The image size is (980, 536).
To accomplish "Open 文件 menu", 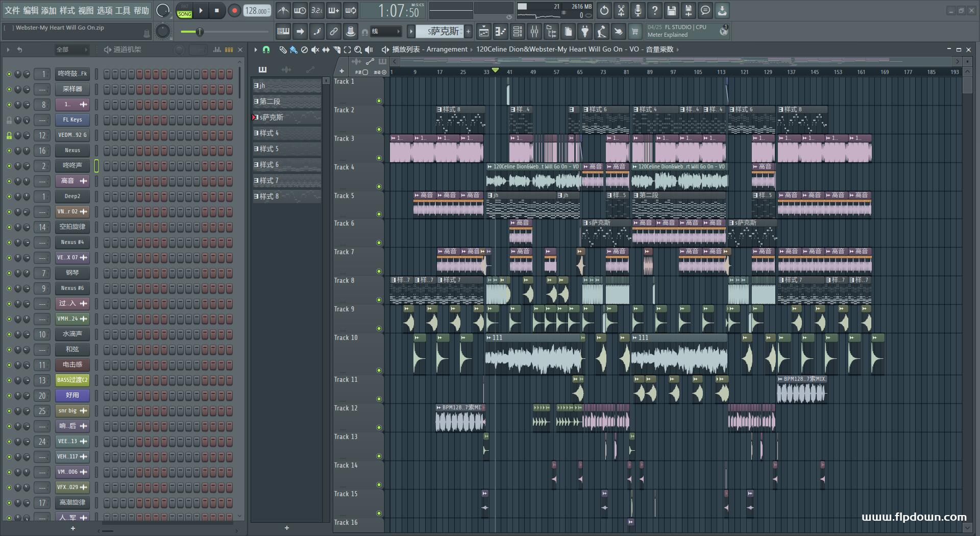I will (x=12, y=10).
